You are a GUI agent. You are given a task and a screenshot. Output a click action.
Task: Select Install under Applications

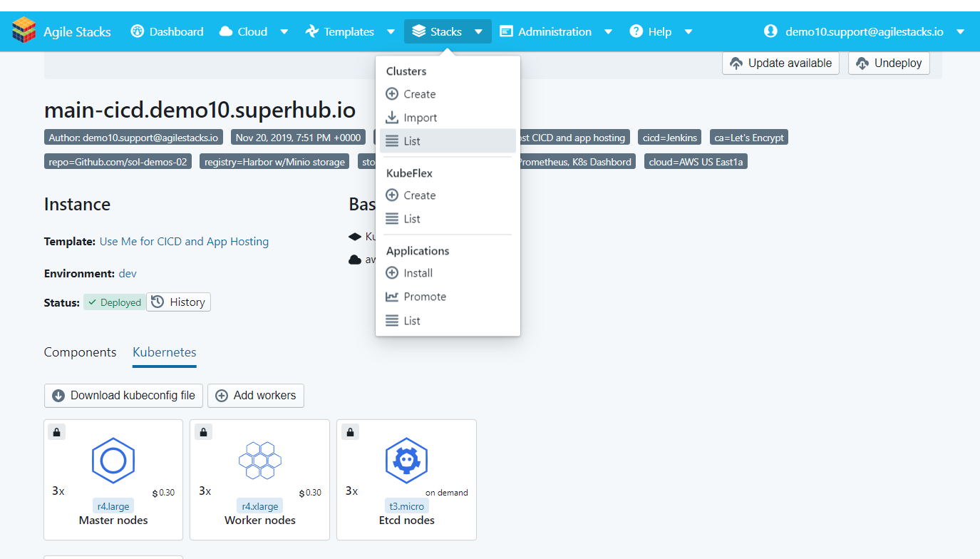tap(448, 273)
